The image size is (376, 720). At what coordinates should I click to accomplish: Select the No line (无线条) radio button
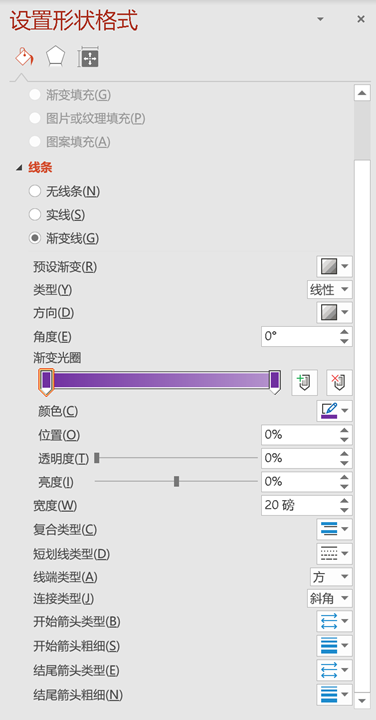point(35,191)
